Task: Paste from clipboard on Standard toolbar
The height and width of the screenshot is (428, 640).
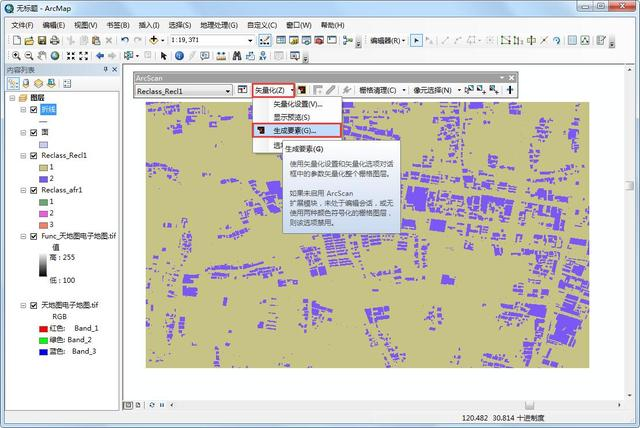Action: click(x=96, y=40)
